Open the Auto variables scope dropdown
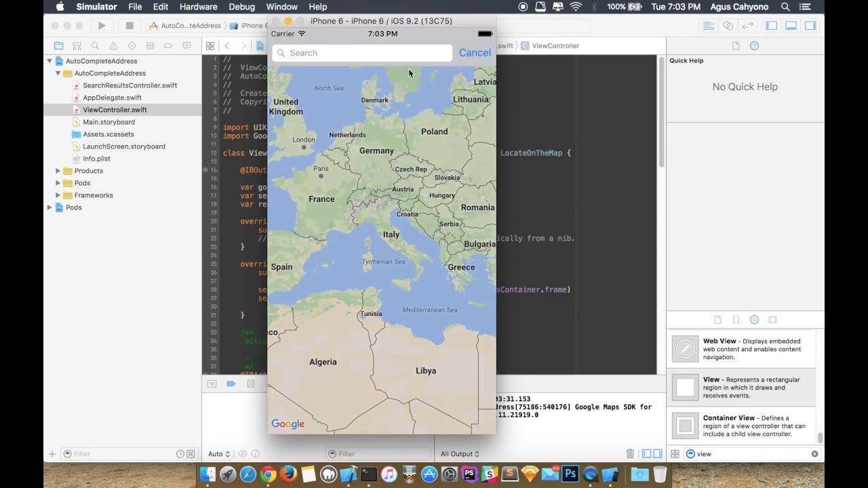The width and height of the screenshot is (868, 488). (219, 454)
